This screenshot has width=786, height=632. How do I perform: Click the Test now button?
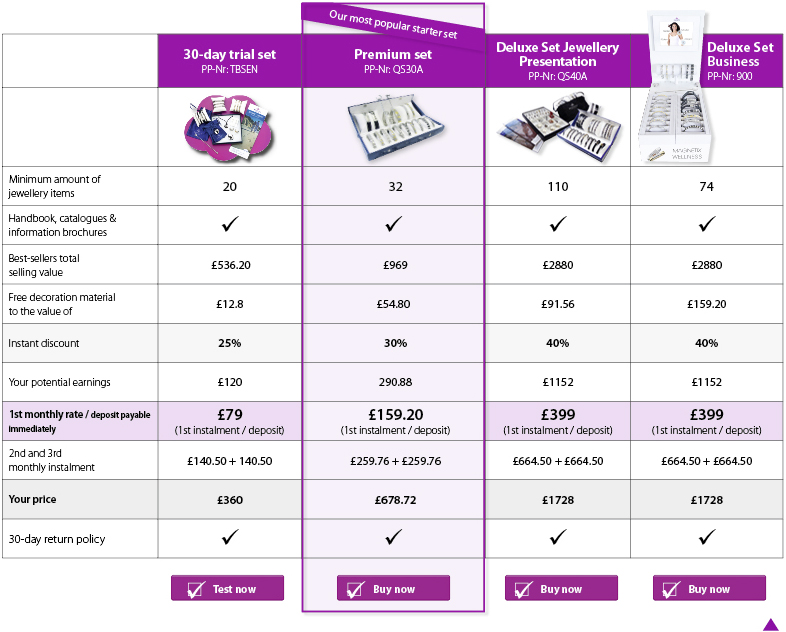(x=228, y=588)
